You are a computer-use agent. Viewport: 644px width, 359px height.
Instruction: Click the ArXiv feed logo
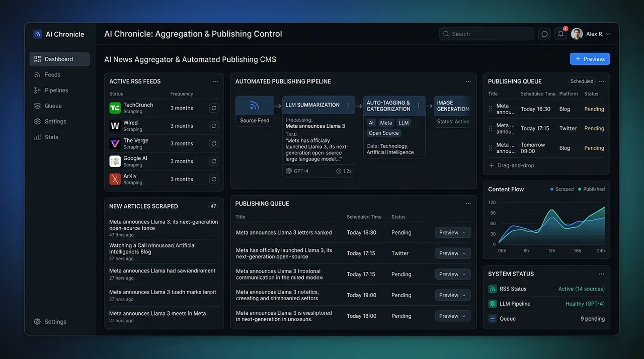(x=115, y=179)
